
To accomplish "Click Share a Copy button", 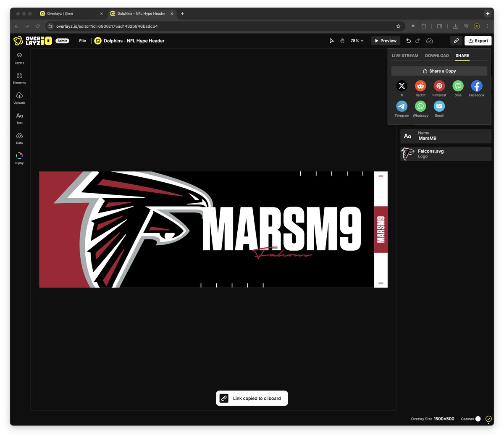I will [x=439, y=71].
